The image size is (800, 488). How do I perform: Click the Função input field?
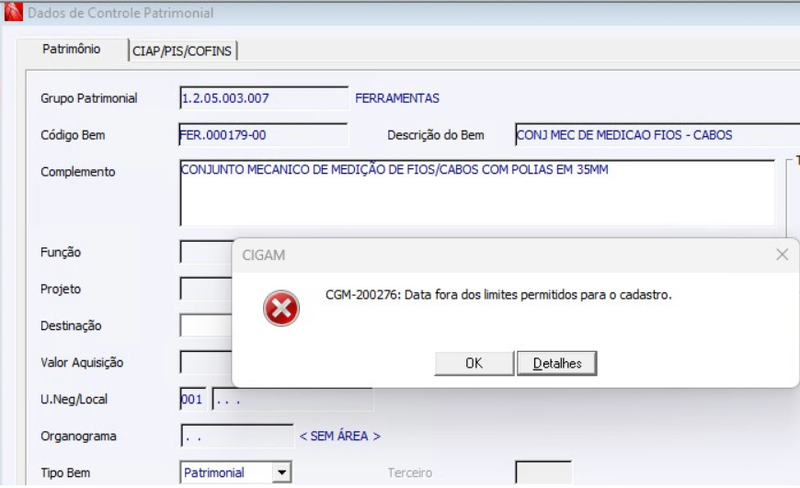pos(206,252)
